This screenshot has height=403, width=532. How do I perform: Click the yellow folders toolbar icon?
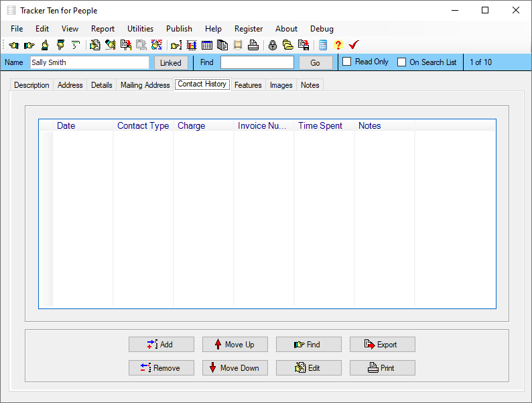pyautogui.click(x=288, y=45)
